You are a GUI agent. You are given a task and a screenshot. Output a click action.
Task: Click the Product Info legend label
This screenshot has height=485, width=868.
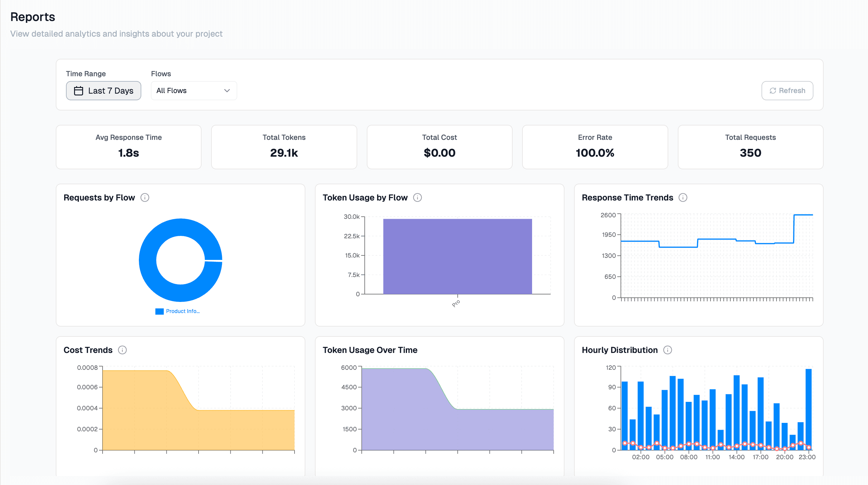(x=183, y=311)
